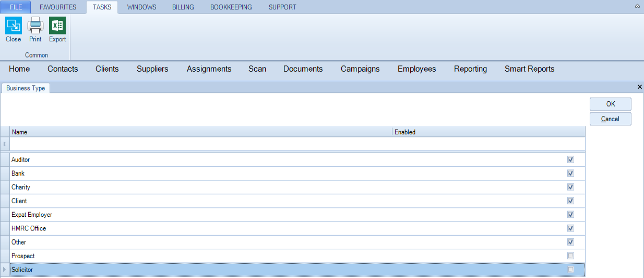This screenshot has width=644, height=278.
Task: Disable the Expat Employer business type
Action: pos(570,215)
